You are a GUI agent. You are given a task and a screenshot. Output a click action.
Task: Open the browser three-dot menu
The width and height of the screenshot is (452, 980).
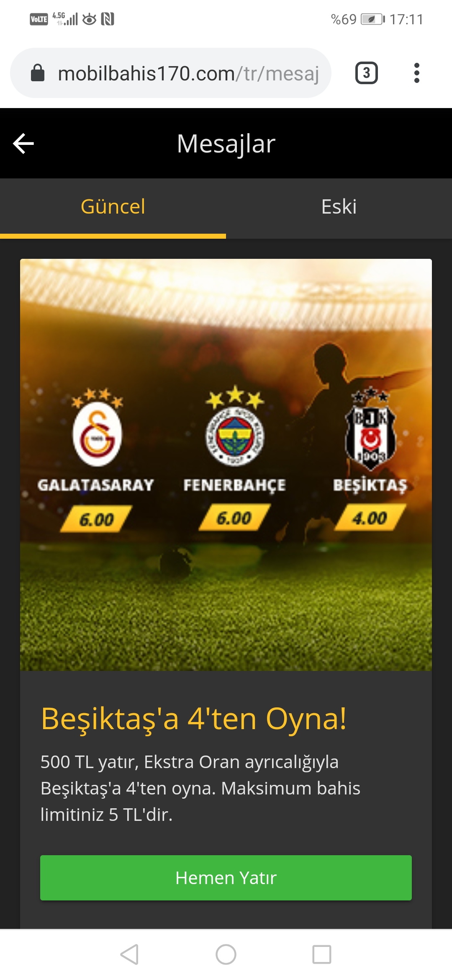point(416,73)
